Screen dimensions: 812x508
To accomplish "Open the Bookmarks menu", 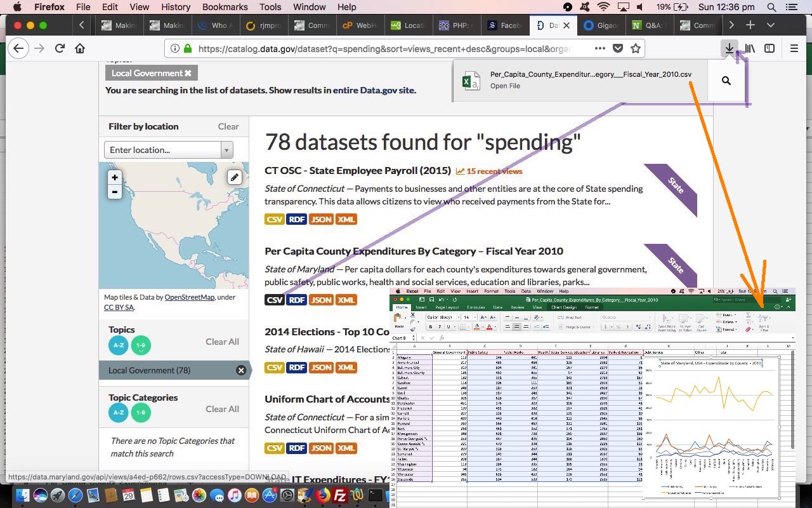I will pos(225,7).
